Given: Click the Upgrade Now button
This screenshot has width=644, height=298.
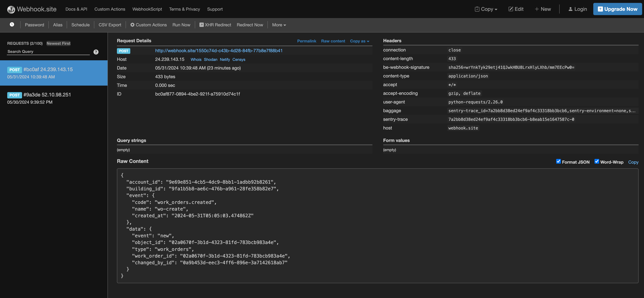Looking at the screenshot, I should click(617, 9).
